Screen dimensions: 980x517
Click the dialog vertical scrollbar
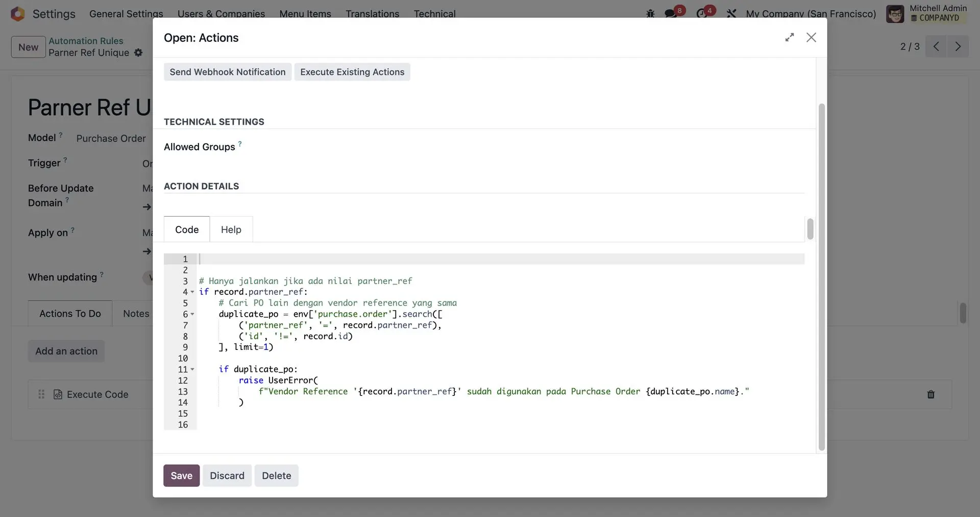[821, 276]
